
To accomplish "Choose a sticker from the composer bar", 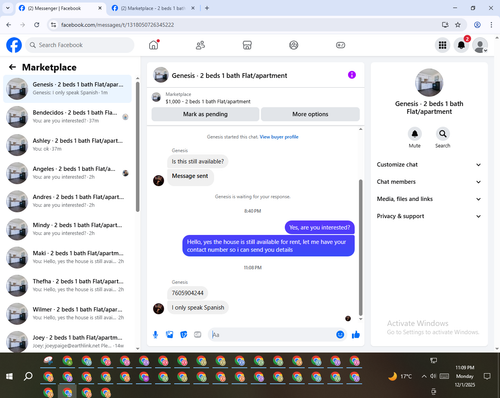I will 184,334.
